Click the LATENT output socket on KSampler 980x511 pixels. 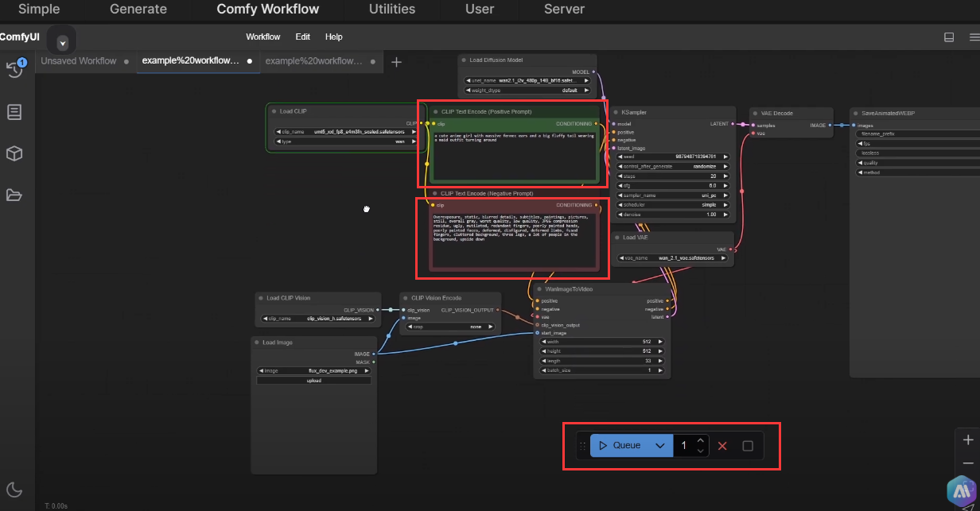pyautogui.click(x=732, y=124)
